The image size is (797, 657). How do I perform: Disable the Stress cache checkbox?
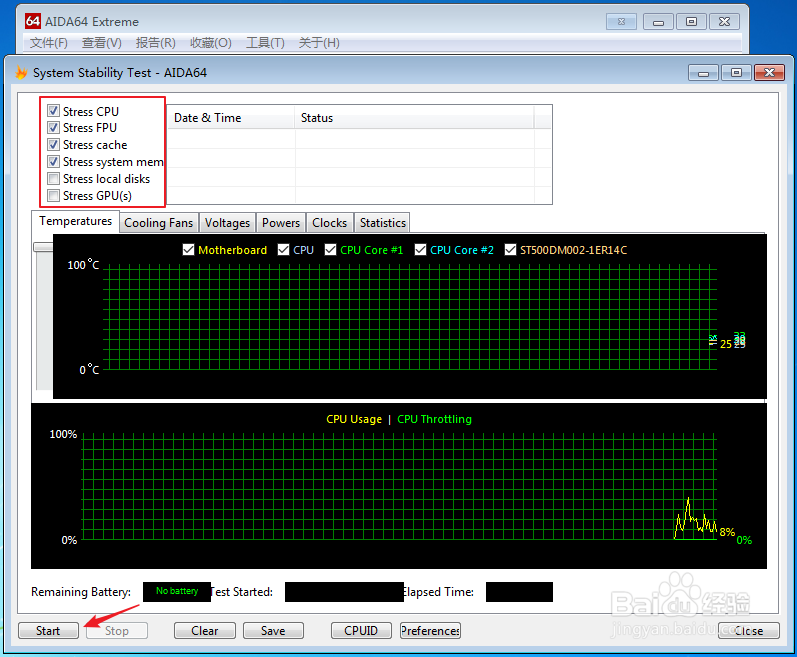(54, 145)
